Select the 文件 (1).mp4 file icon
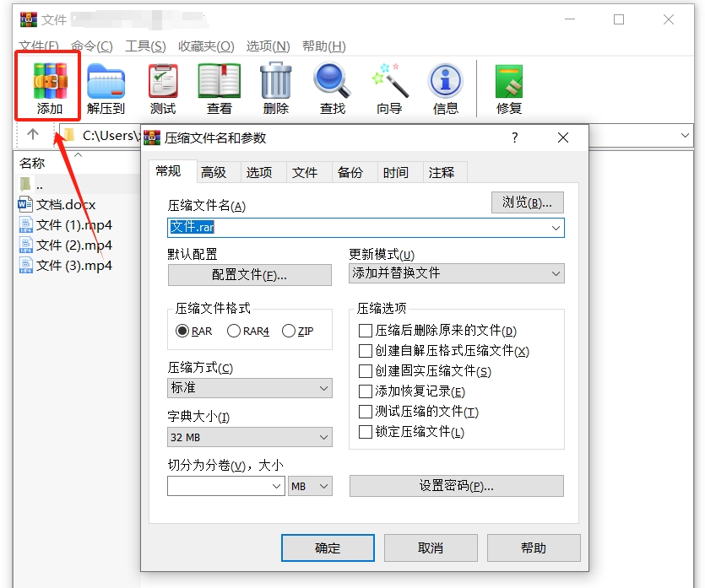Viewport: 705px width, 588px height. (25, 224)
